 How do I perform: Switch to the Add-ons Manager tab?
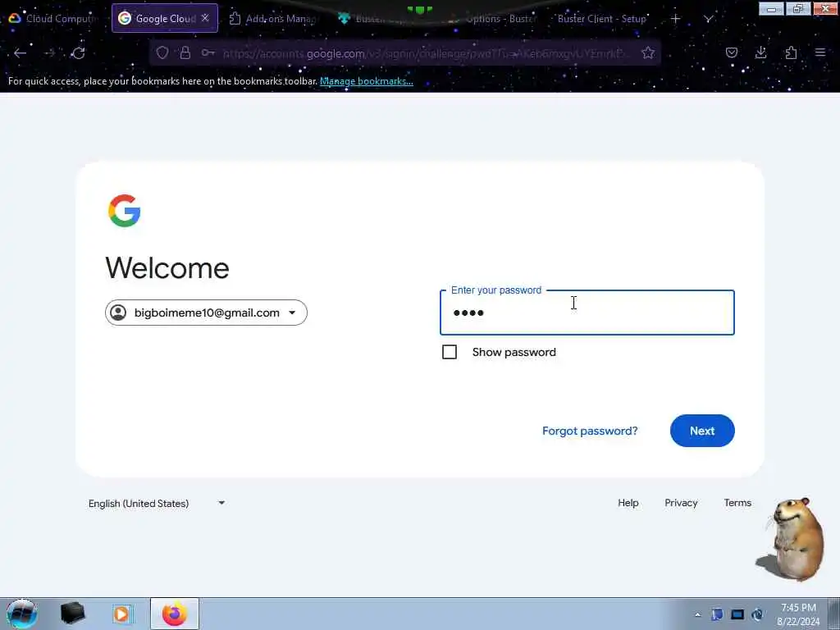coord(274,19)
